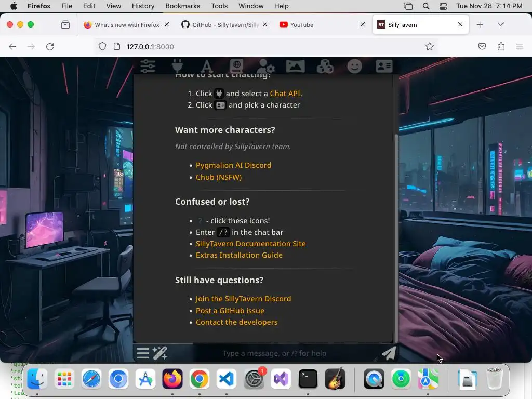Screen dimensions: 532x399
Task: Open the magic wand extensions menu
Action: [160, 353]
